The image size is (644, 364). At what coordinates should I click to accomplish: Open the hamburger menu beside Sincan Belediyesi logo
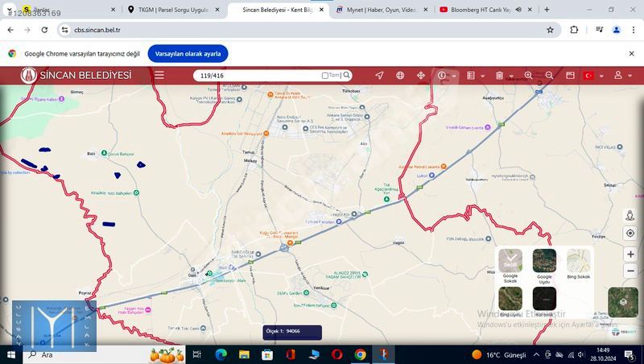coord(159,75)
